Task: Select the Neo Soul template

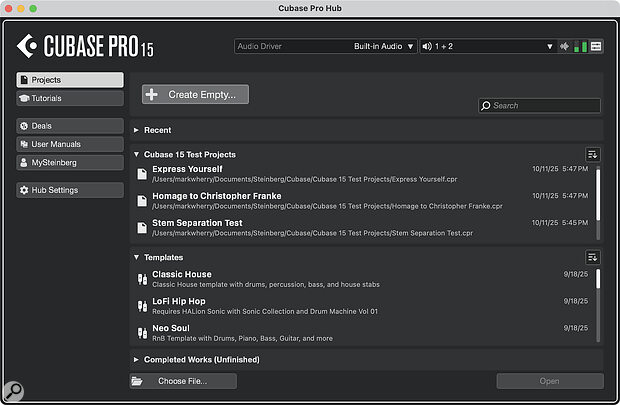Action: (363, 333)
